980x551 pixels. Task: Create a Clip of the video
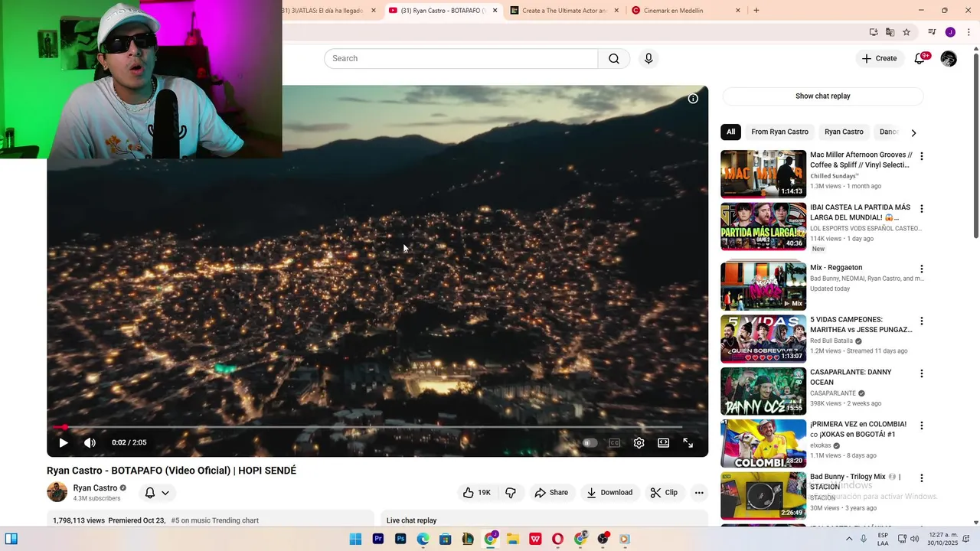(664, 492)
